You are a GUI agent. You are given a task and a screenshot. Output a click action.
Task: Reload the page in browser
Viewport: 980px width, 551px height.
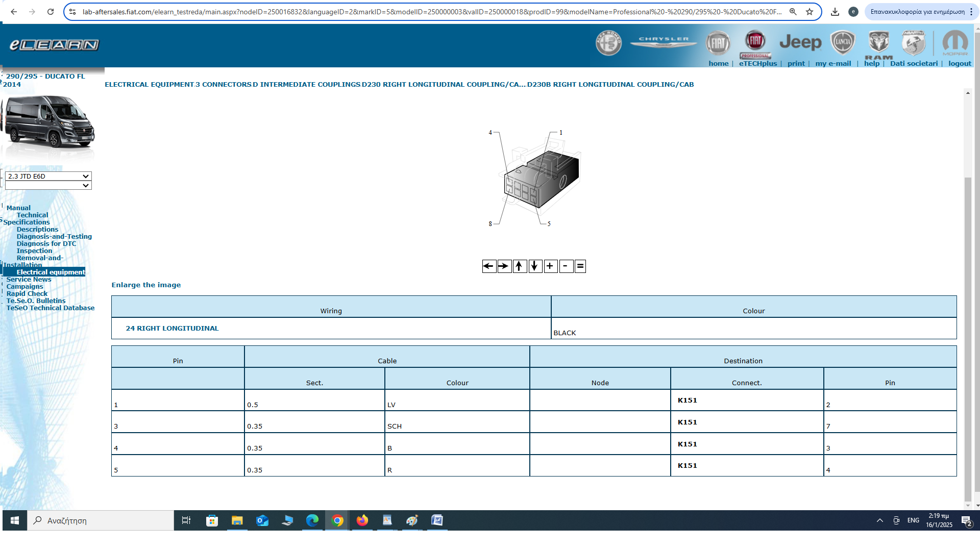click(51, 12)
